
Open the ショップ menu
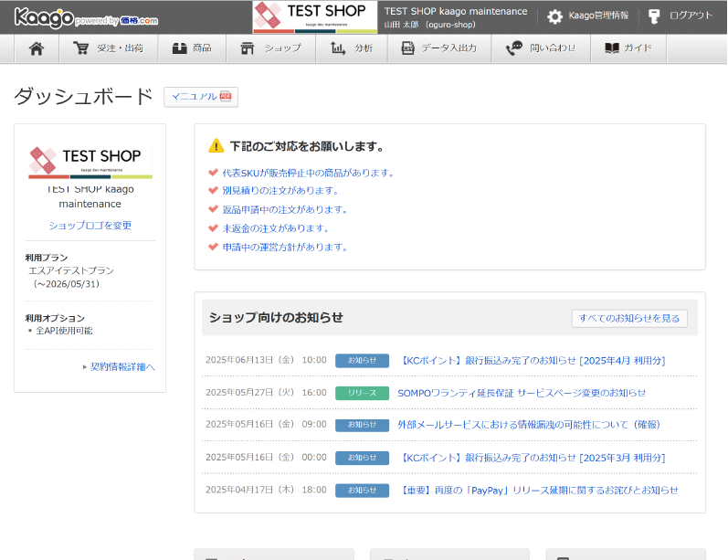tap(271, 48)
